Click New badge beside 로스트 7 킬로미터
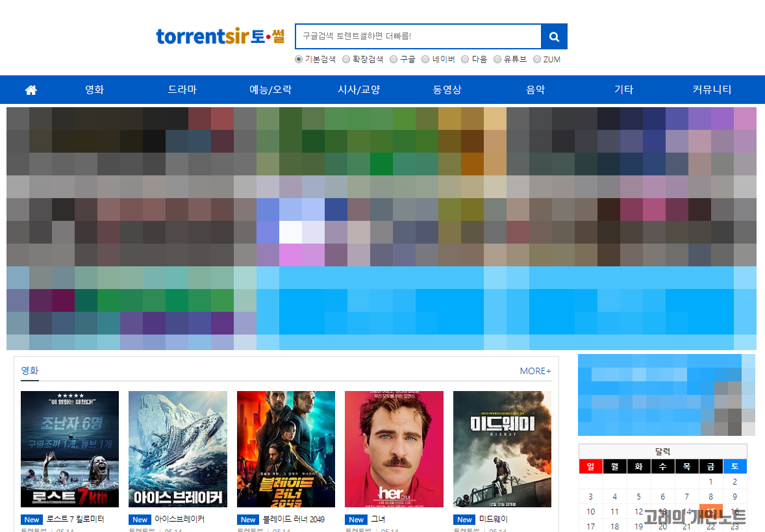This screenshot has width=765, height=532. (x=32, y=519)
